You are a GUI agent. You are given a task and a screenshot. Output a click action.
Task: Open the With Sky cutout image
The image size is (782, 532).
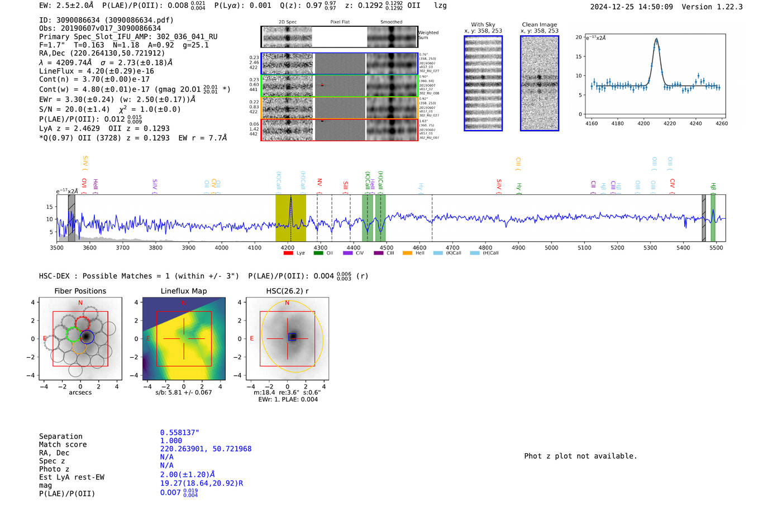483,83
